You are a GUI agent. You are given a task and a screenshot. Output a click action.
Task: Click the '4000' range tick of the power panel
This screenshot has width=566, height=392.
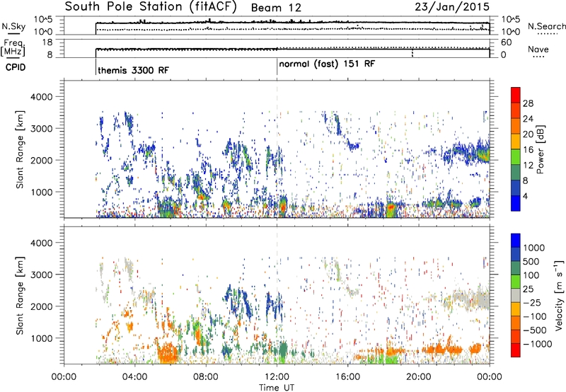41,97
